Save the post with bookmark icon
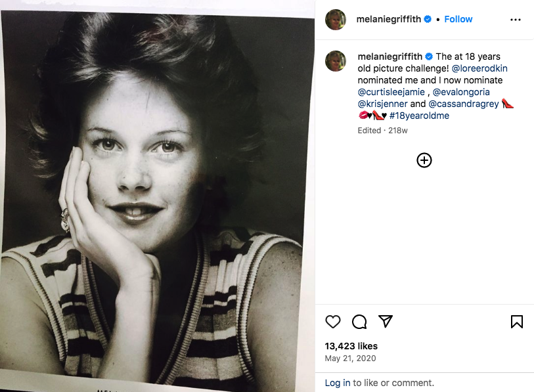Image resolution: width=534 pixels, height=392 pixels. click(517, 322)
